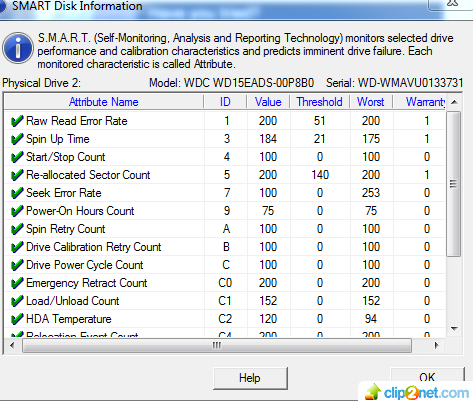Select the Power-On Hours Count row
This screenshot has height=403, width=473.
(x=225, y=211)
